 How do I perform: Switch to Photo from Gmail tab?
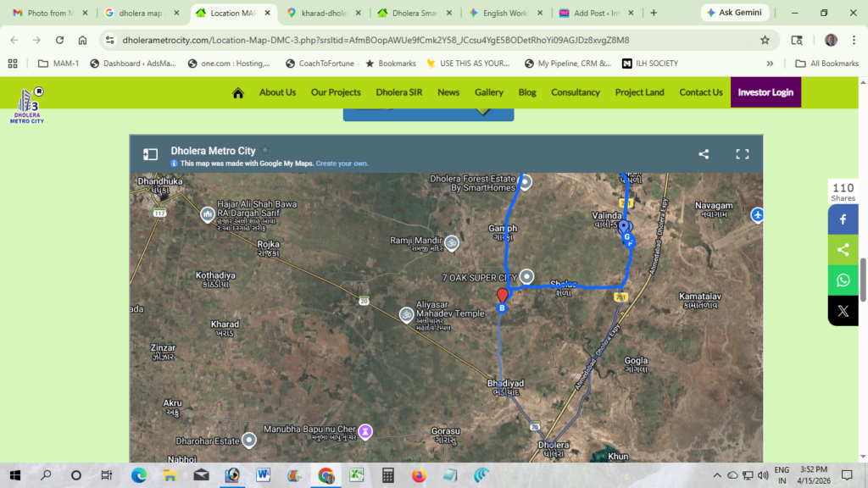point(50,13)
